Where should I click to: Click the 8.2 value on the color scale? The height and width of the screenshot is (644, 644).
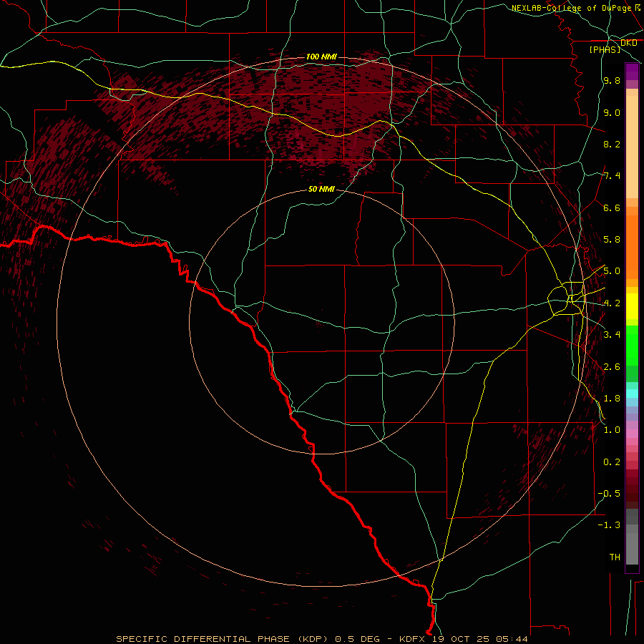(x=612, y=144)
